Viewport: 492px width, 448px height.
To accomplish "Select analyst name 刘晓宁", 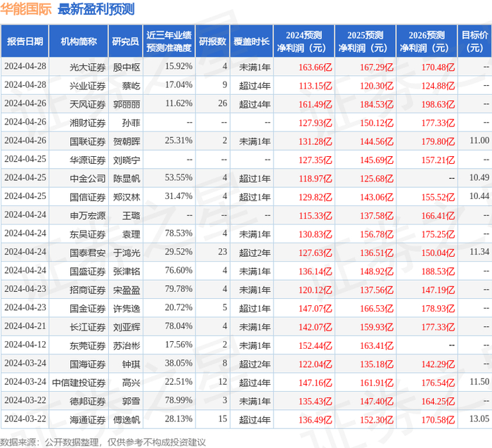I will 127,160.
